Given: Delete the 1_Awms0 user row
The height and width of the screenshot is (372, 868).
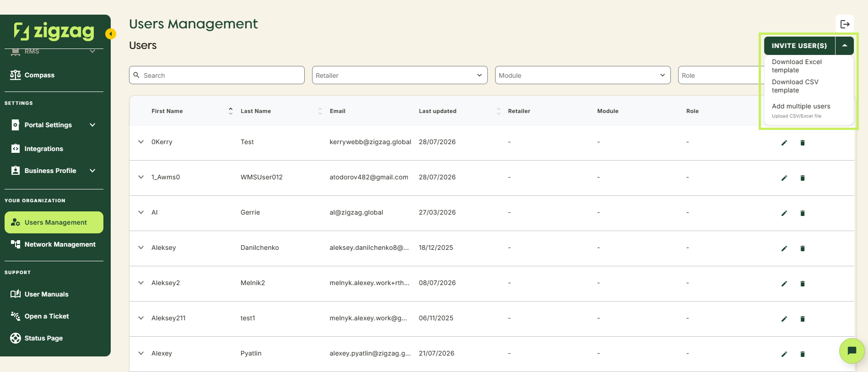Looking at the screenshot, I should tap(803, 178).
